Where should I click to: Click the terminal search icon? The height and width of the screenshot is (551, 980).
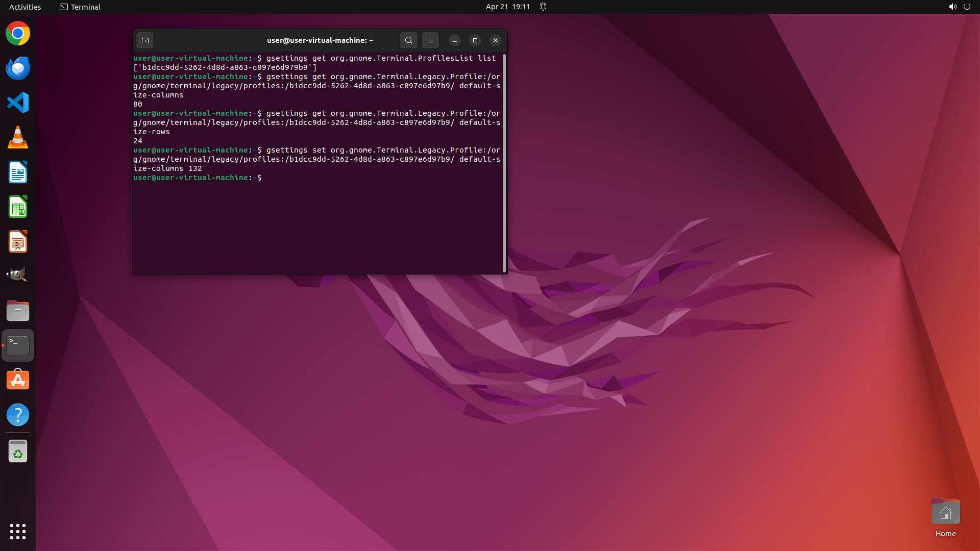tap(408, 40)
